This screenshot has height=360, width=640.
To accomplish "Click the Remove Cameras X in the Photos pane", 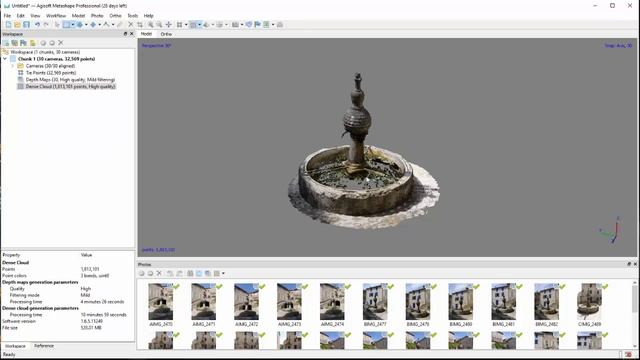I will [x=159, y=273].
